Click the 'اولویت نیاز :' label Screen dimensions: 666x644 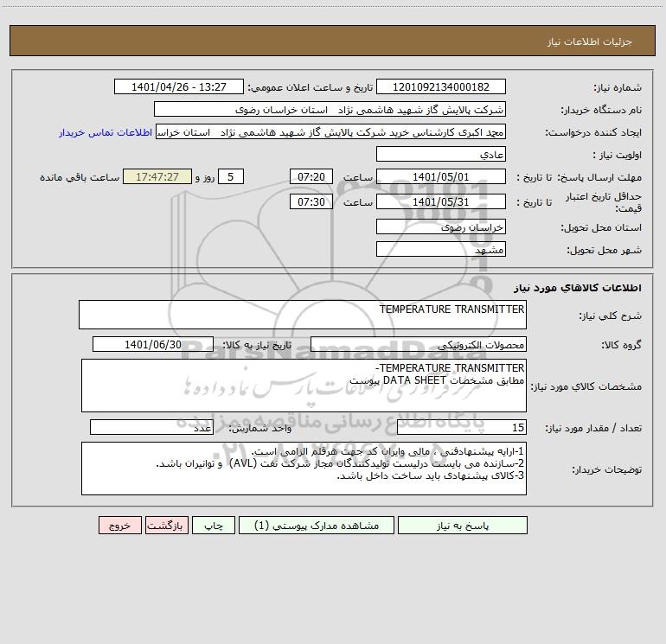click(618, 156)
